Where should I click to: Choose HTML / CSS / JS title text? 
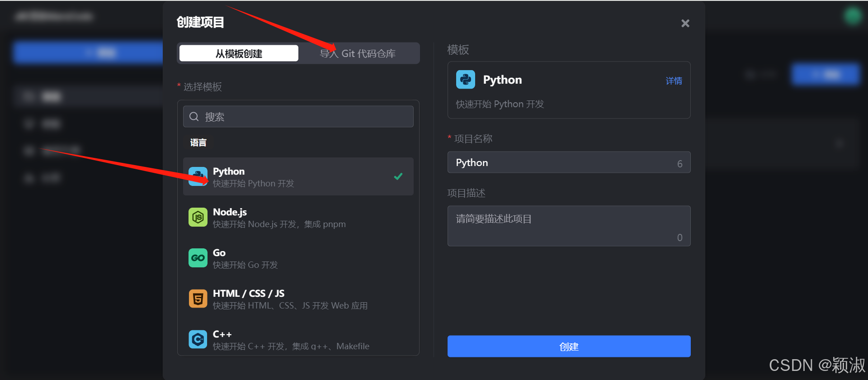coord(249,294)
